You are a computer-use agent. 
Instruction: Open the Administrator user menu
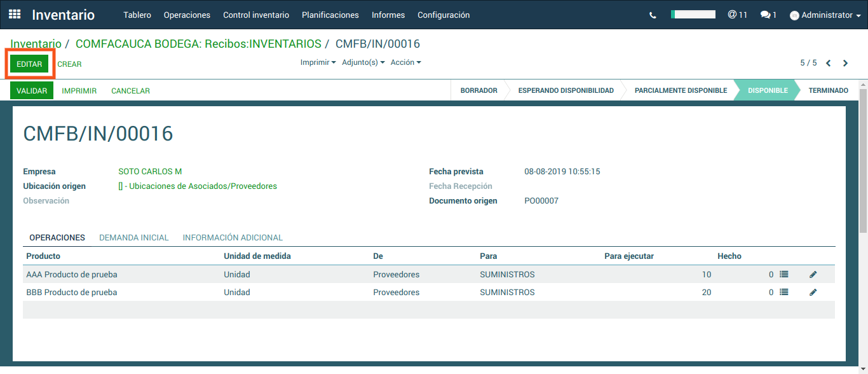tap(825, 15)
